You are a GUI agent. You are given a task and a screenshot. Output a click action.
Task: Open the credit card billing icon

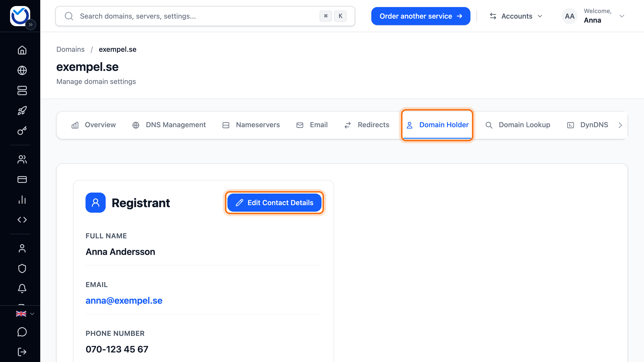click(x=22, y=179)
